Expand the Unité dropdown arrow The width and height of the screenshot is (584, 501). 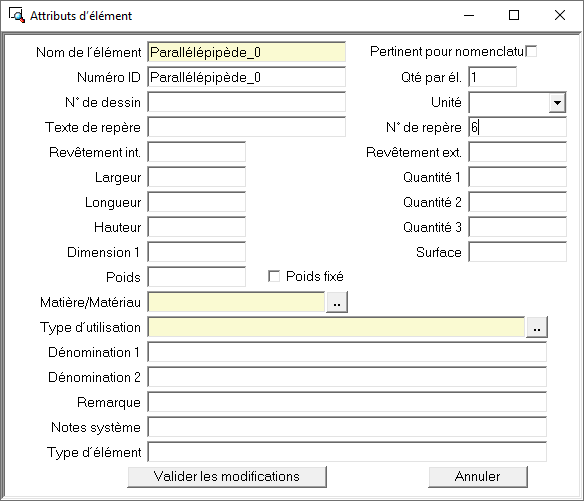[557, 102]
